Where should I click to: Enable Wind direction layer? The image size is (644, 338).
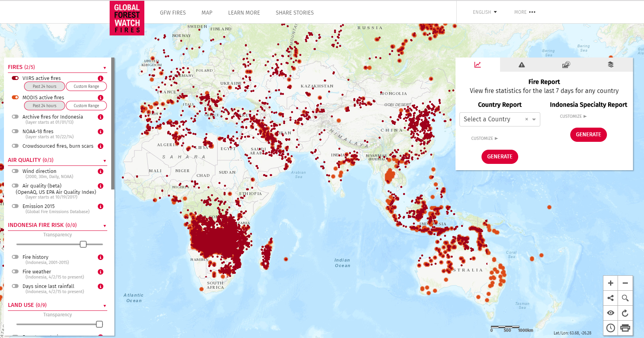click(15, 171)
